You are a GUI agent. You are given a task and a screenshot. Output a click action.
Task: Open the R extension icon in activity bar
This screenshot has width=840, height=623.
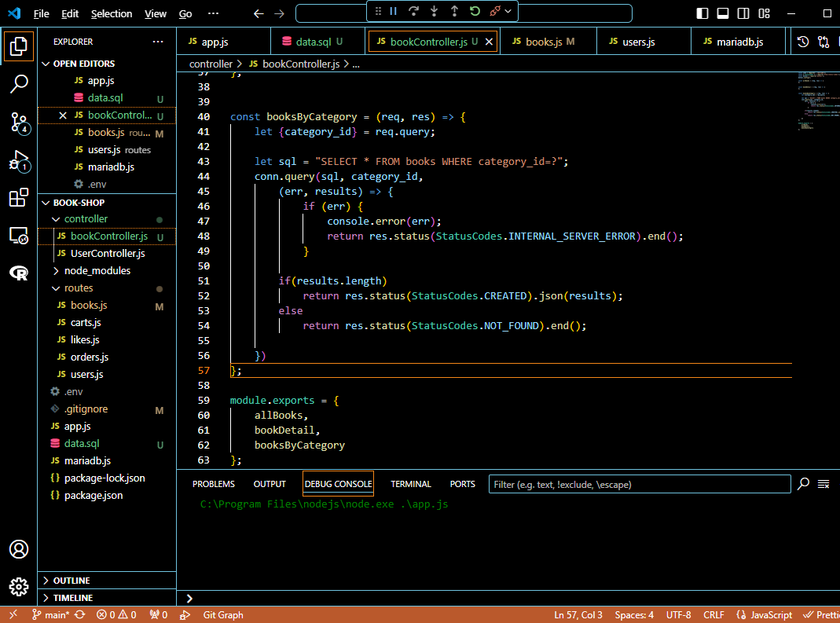(19, 273)
